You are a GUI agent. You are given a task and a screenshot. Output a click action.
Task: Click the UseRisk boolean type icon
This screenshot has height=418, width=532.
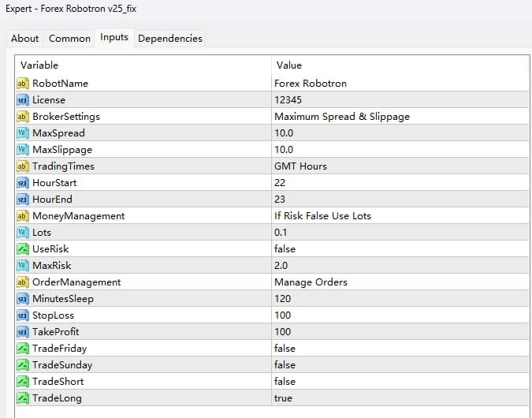coord(22,248)
